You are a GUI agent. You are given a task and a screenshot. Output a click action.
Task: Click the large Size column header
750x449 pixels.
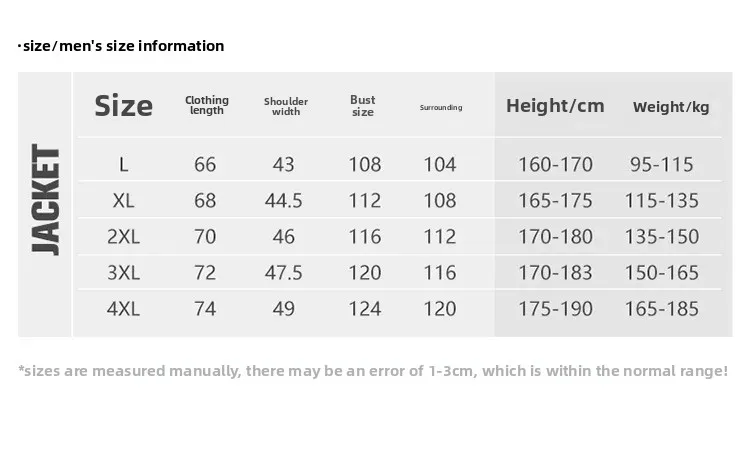click(x=123, y=106)
